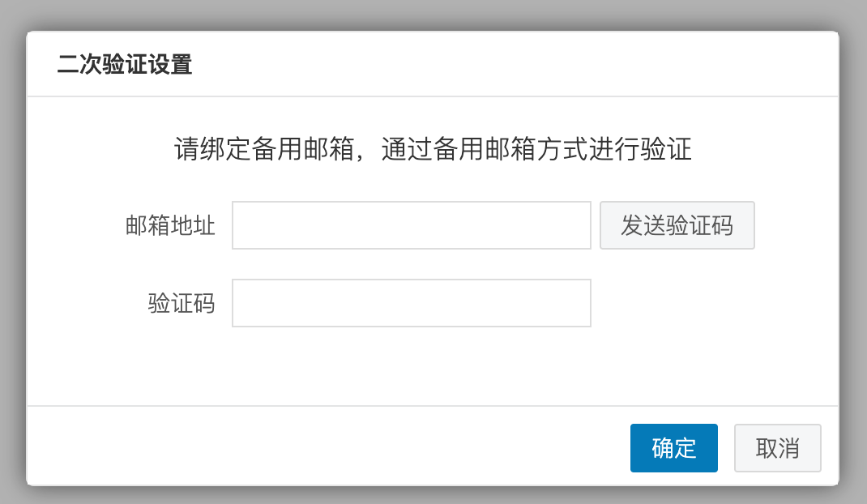867x504 pixels.
Task: Focus the 验证码 text box
Action: [x=411, y=303]
